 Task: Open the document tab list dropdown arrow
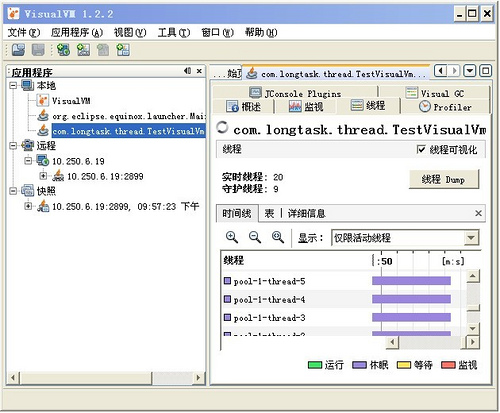(x=470, y=71)
